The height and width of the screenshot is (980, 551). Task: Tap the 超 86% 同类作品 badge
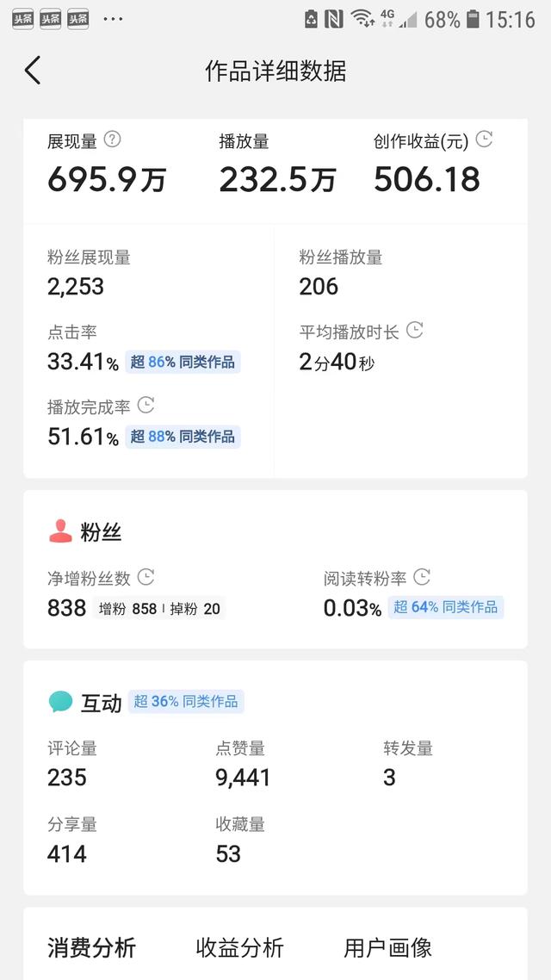(x=183, y=362)
